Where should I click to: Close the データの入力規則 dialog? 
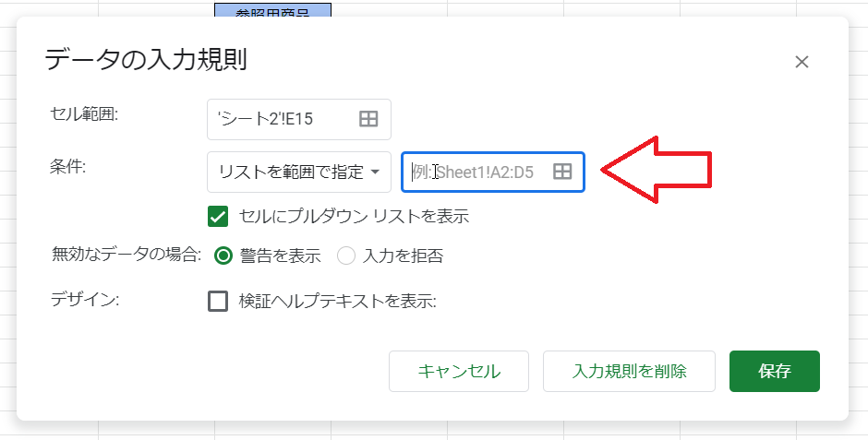pos(802,62)
